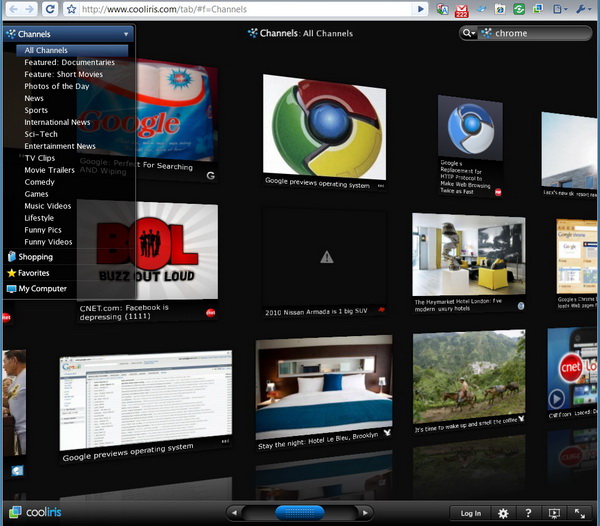Open the Funny Videos channel
The height and width of the screenshot is (526, 600).
click(x=48, y=242)
